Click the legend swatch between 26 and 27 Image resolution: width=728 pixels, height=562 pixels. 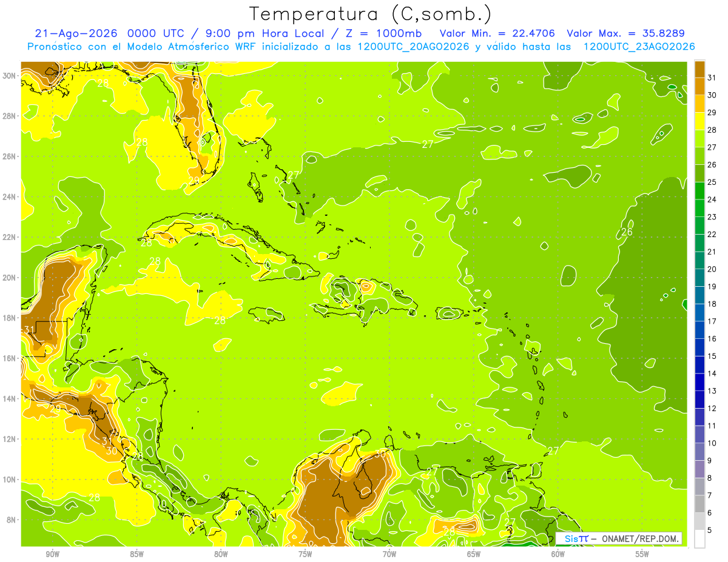pos(699,156)
